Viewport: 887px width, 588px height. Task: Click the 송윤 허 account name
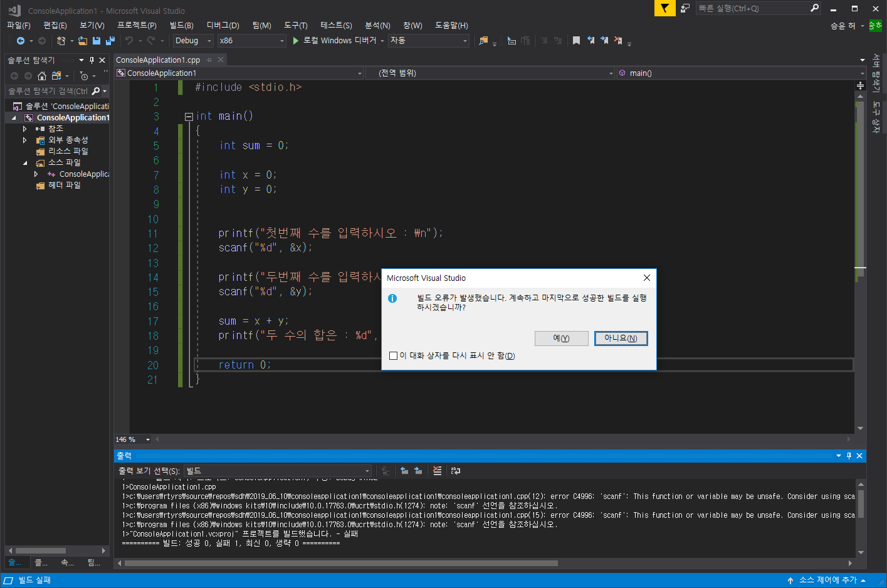842,26
